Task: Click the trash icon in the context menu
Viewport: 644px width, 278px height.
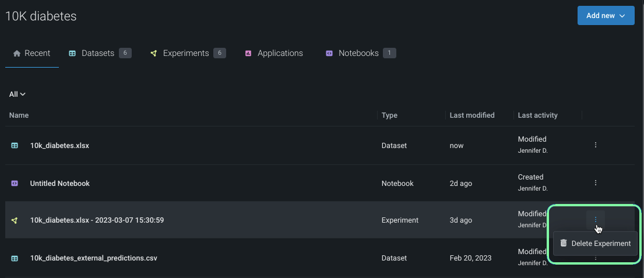Action: click(564, 243)
